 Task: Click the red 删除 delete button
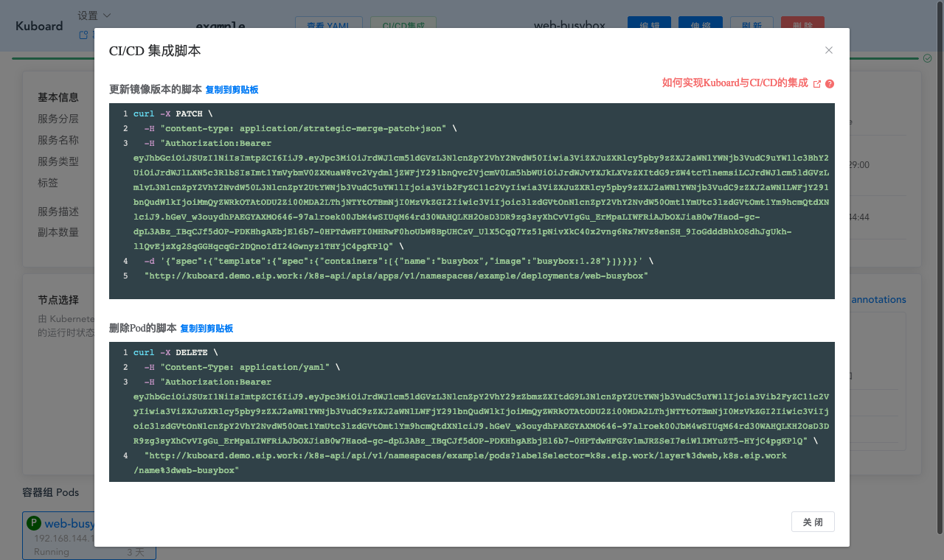802,25
